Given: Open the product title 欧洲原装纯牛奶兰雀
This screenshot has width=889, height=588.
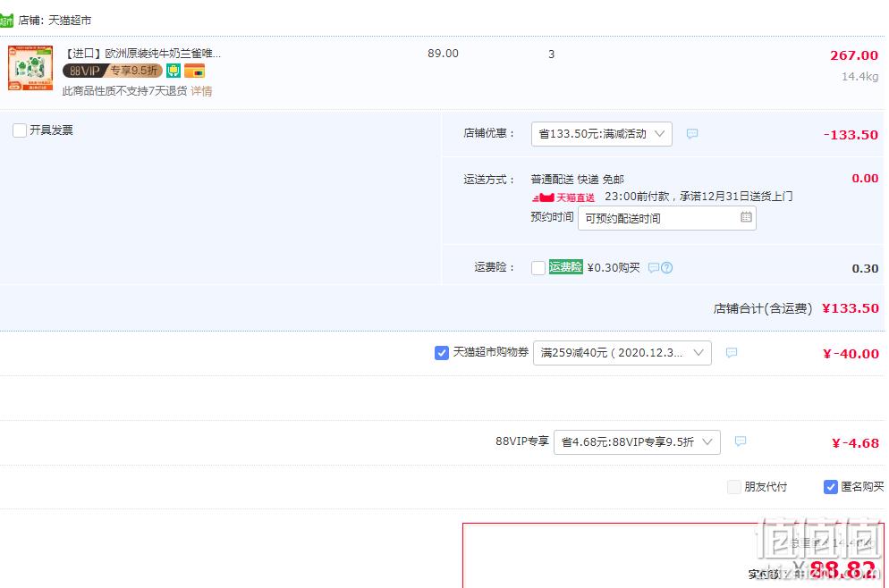Looking at the screenshot, I should (142, 54).
